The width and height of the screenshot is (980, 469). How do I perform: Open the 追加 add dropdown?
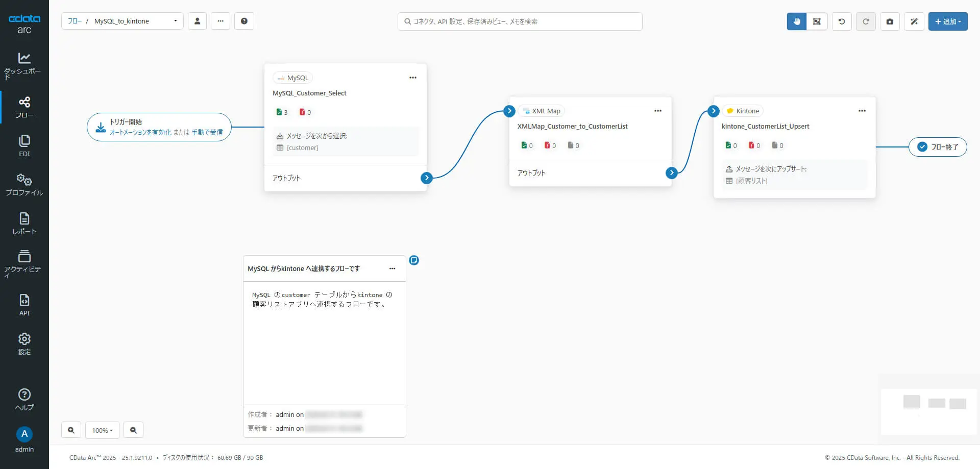tap(948, 21)
